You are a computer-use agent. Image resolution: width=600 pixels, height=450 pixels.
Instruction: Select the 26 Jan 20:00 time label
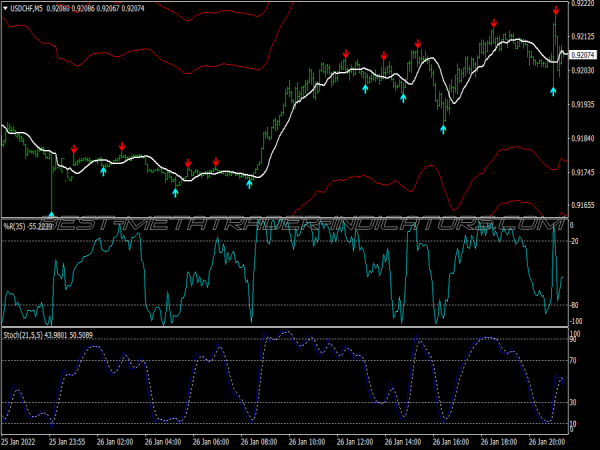[x=544, y=441]
